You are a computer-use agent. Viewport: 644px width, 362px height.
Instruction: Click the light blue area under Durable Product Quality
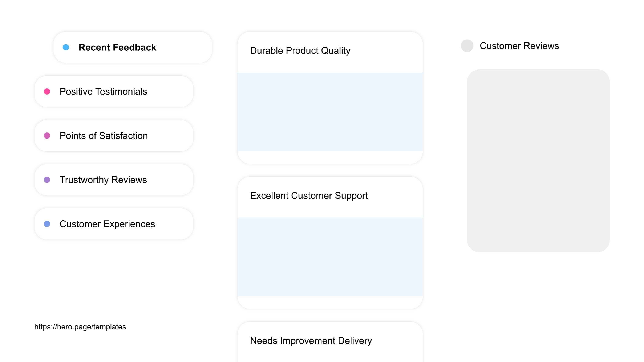tap(330, 112)
